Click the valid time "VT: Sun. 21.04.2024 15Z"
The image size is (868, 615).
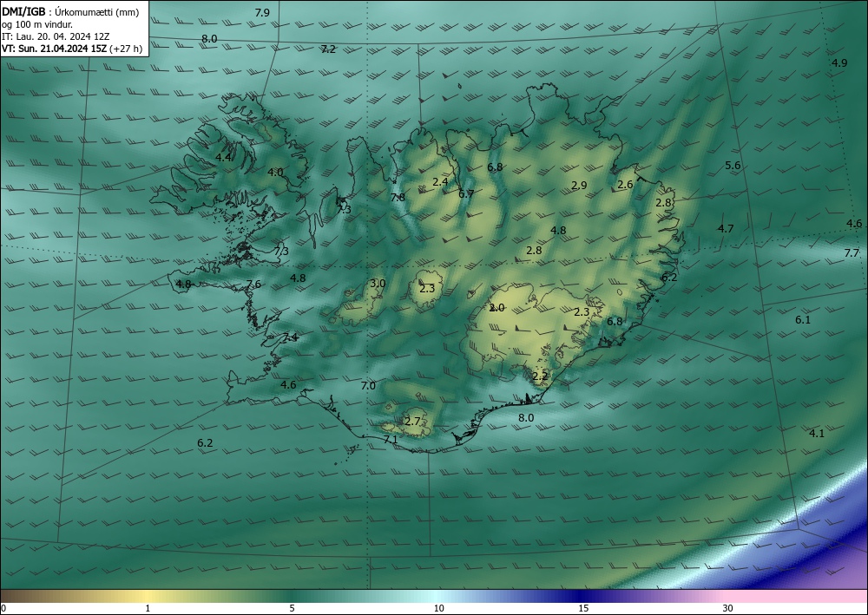click(x=54, y=49)
